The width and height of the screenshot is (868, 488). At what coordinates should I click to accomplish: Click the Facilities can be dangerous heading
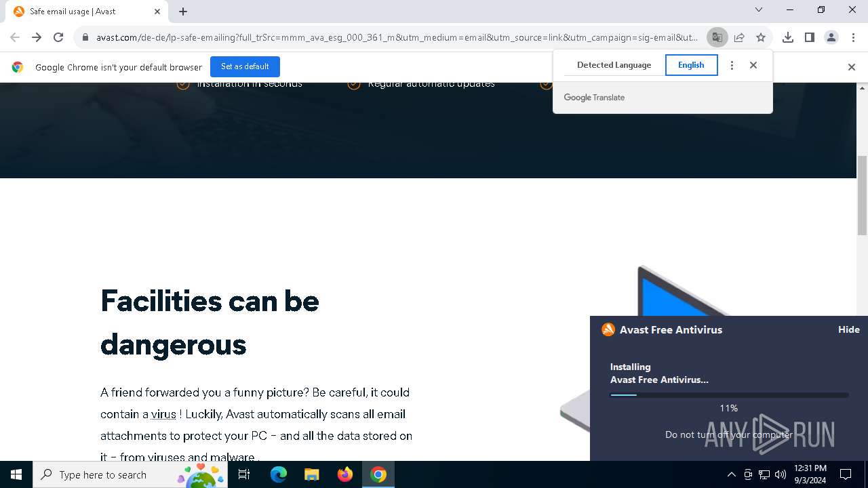[x=210, y=323]
